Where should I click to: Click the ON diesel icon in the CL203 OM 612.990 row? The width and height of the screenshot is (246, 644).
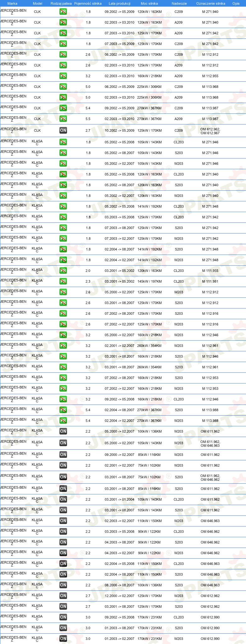point(63,617)
